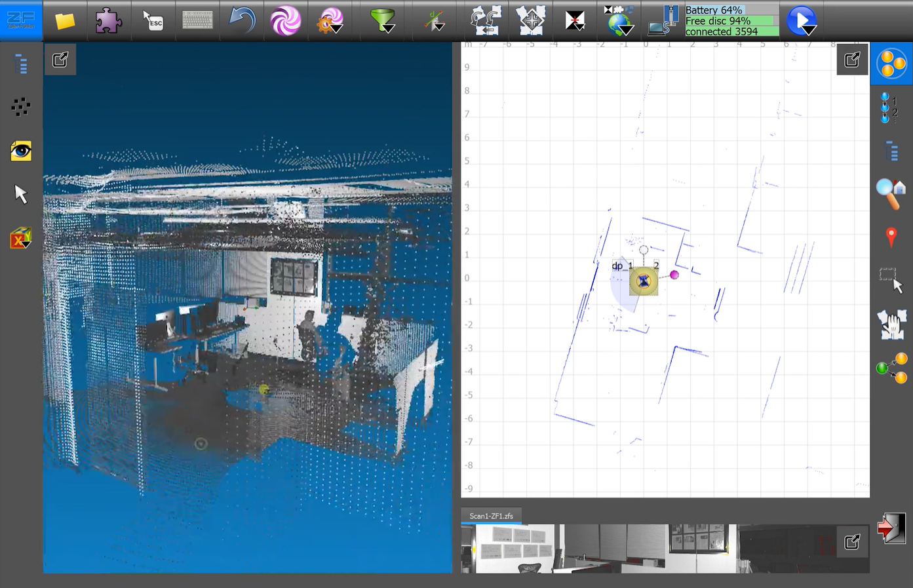Click the 'dp' label near scanner marker
913x588 pixels.
point(617,265)
